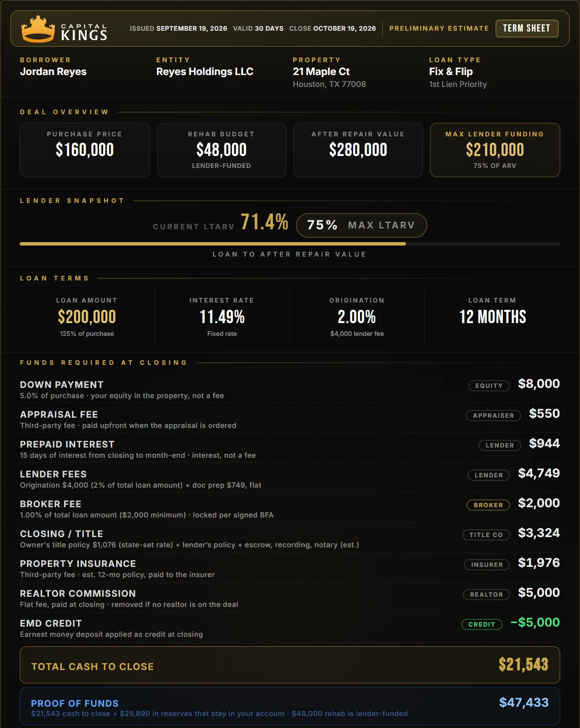This screenshot has height=728, width=580.
Task: Click the 12 MONTHS loan term
Action: (x=493, y=317)
